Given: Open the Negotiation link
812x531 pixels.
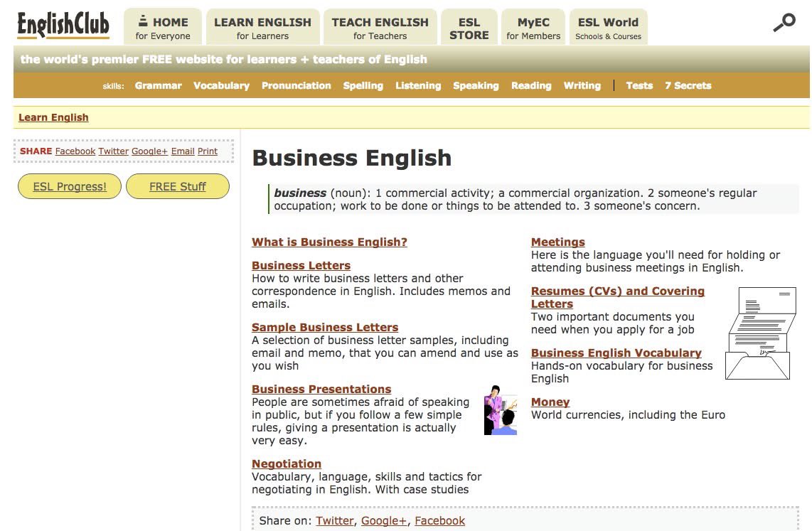Looking at the screenshot, I should coord(287,463).
